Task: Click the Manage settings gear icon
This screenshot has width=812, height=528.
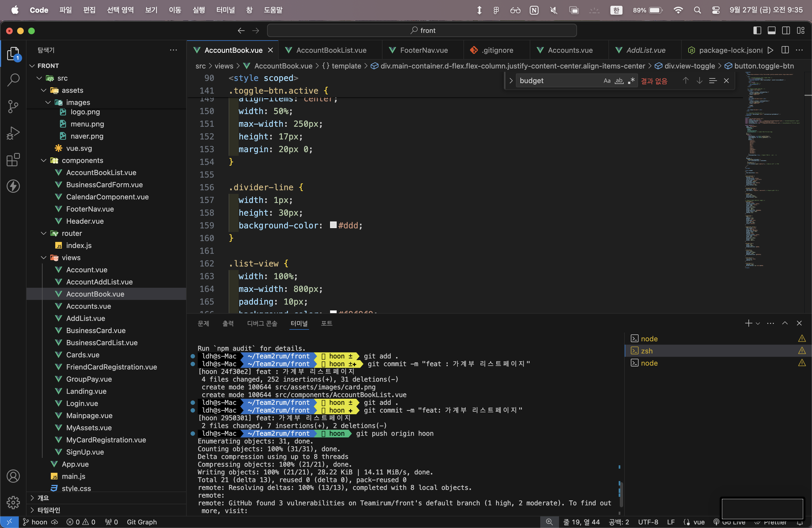Action: [x=13, y=502]
